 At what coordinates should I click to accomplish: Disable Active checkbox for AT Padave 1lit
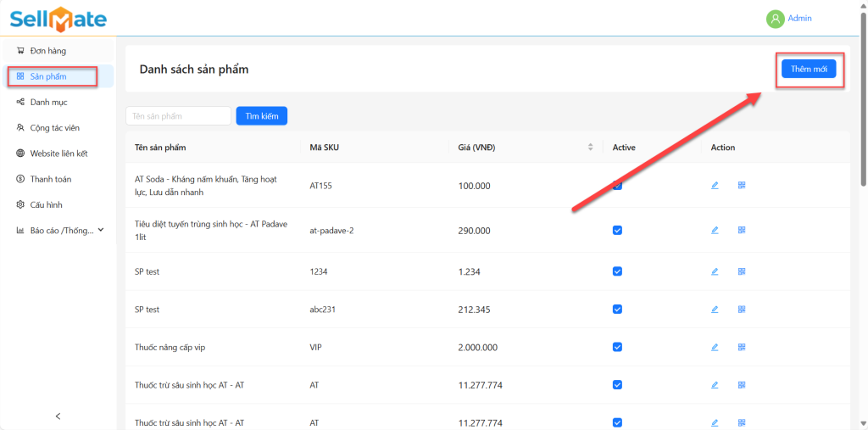pos(617,230)
